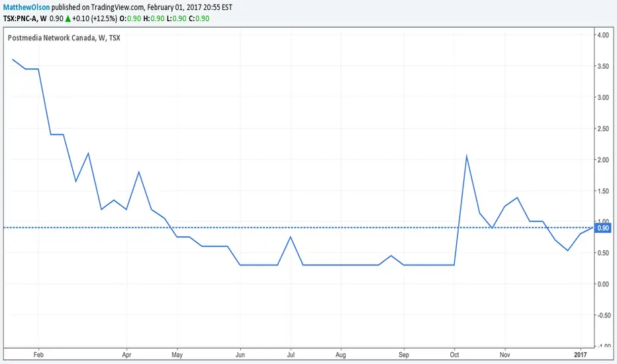Click the 1.50 price axis label
The height and width of the screenshot is (364, 617).
(603, 191)
